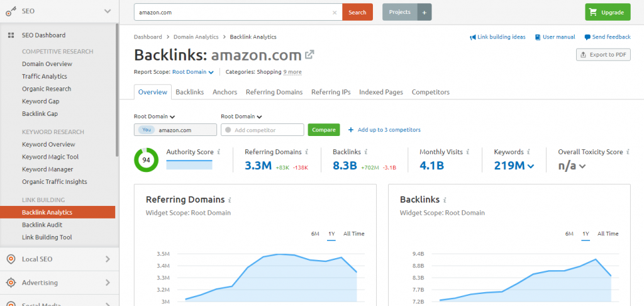Screen dimensions: 644x306
Task: Click the plus button next to Projects
Action: pos(425,13)
